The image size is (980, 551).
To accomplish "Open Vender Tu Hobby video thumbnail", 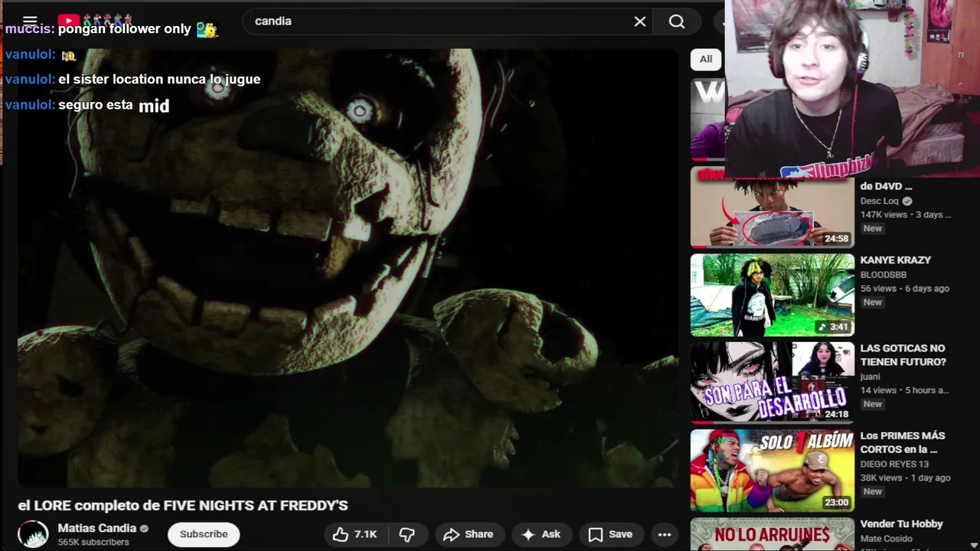I will pos(772,534).
